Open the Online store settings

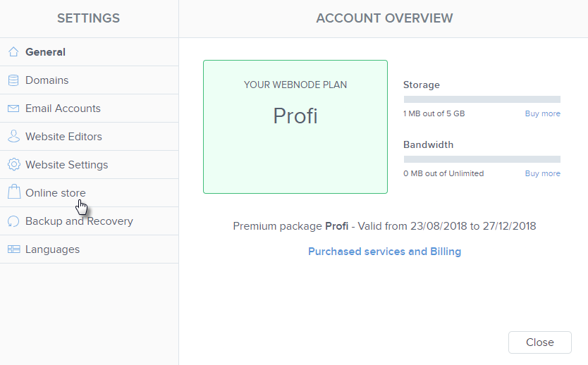(90, 193)
